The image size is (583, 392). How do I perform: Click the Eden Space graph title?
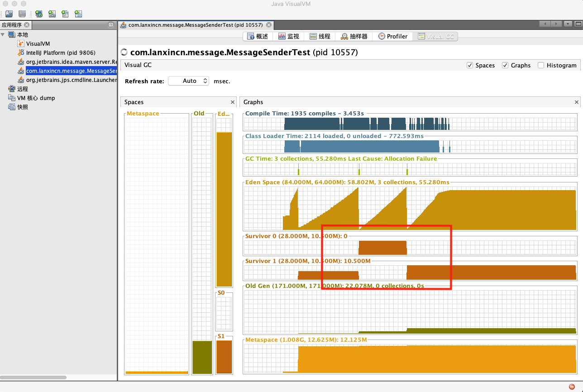point(347,182)
